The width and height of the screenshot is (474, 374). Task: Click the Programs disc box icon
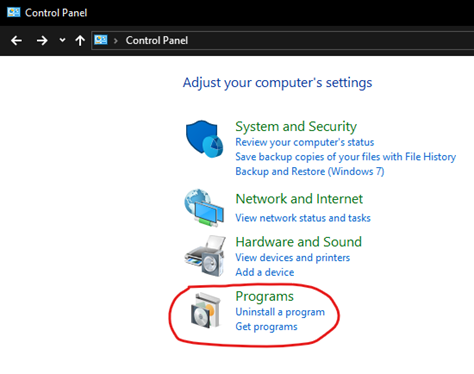point(205,311)
